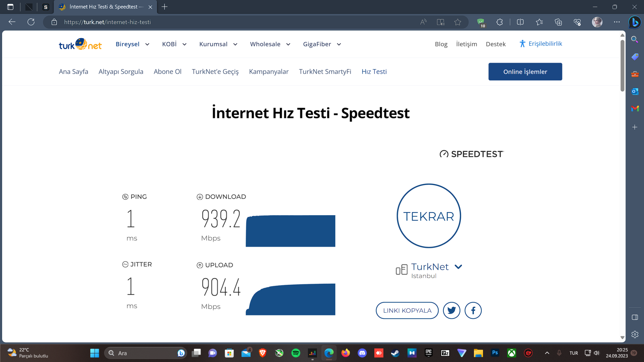Screen dimensions: 644x362
Task: Click the Online İşlemler button
Action: point(525,72)
